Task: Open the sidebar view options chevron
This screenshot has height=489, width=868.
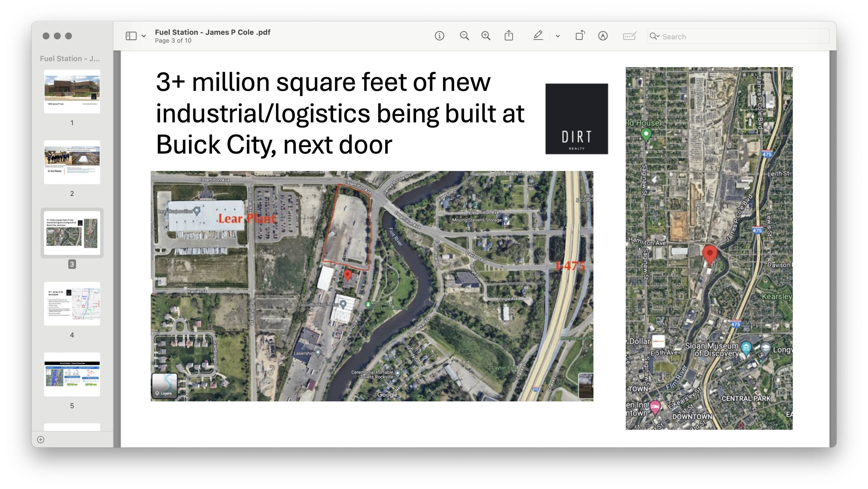Action: point(144,36)
